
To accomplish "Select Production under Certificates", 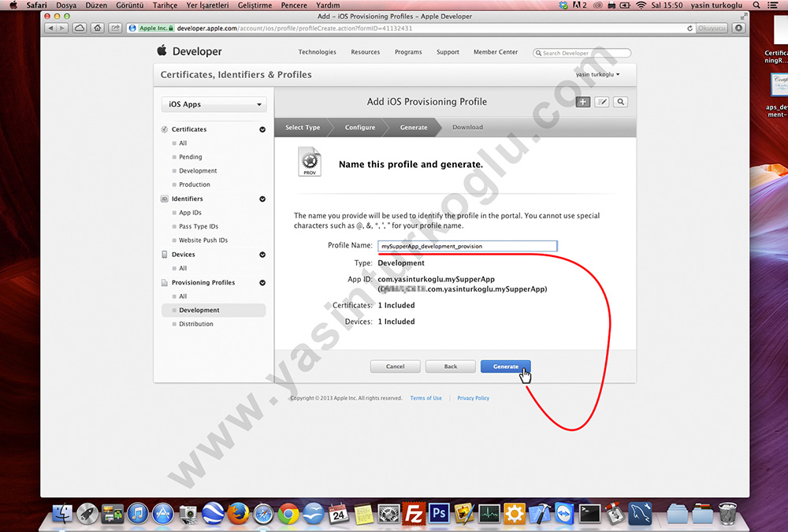I will (x=195, y=184).
